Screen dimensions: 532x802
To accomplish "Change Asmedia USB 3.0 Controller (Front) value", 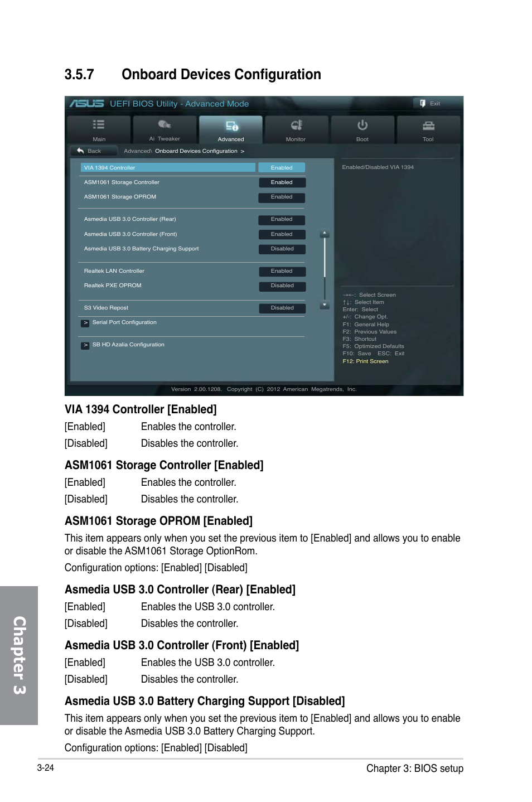I will (282, 234).
